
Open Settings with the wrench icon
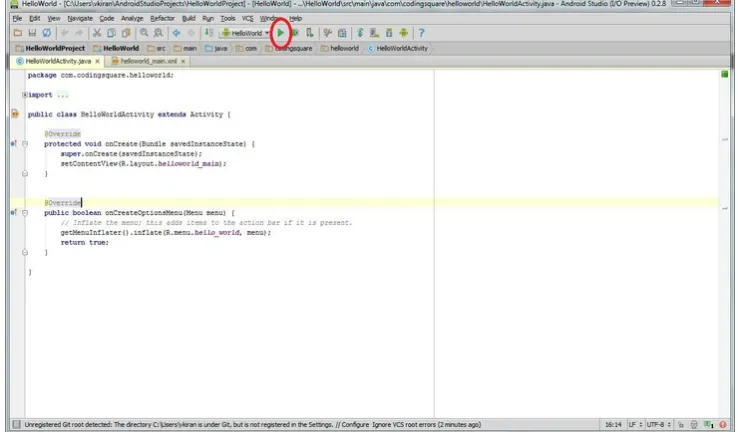[328, 33]
